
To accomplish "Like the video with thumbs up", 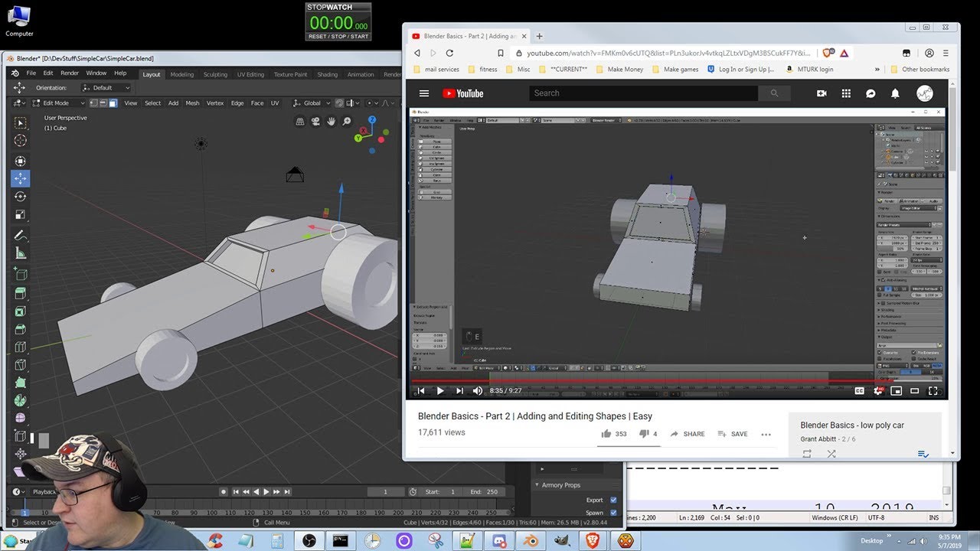I will point(606,434).
